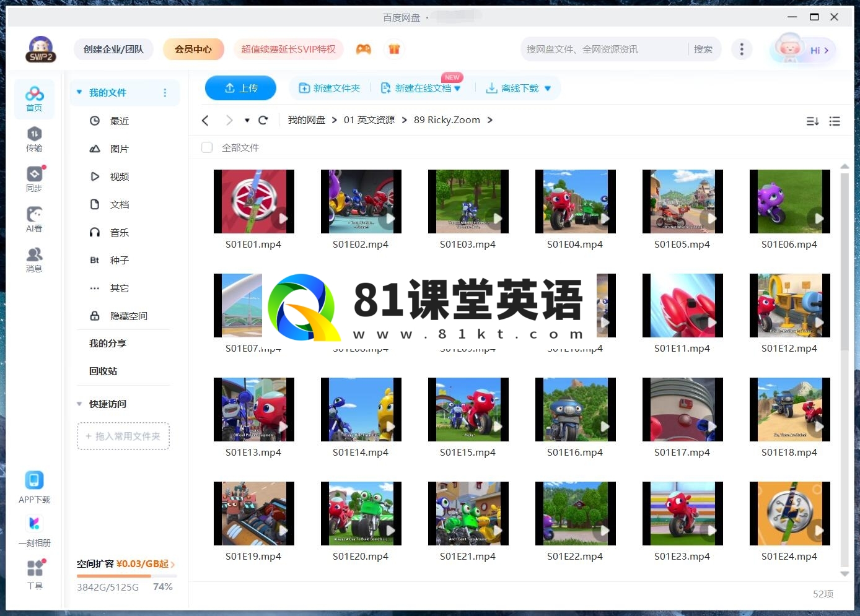Click play overlay on S01E16.mp4 thumbnail
Screen dimensions: 860x616
coord(604,427)
